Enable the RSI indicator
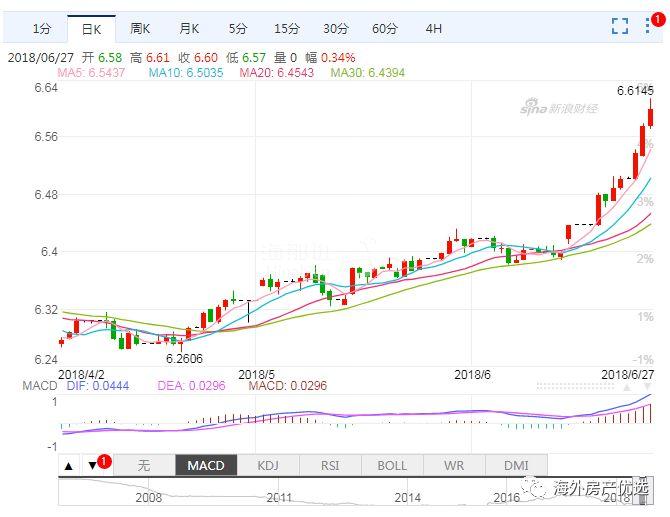Viewport: 670px width, 517px height. (330, 465)
